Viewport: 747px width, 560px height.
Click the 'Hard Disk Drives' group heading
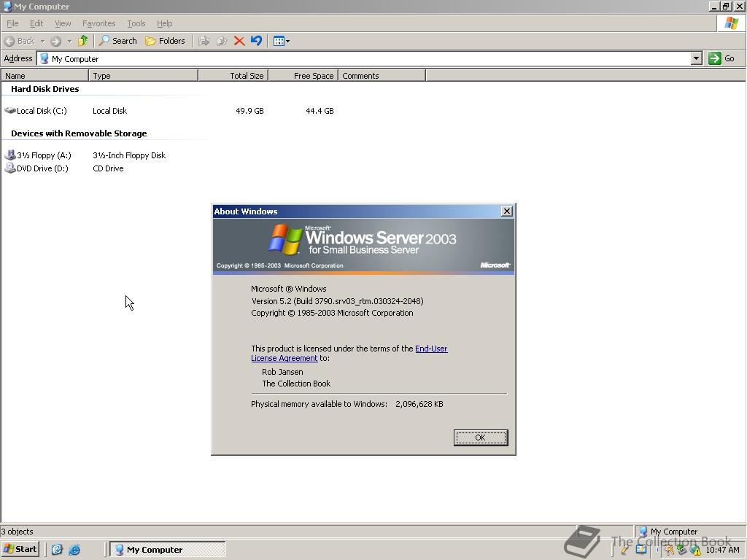pyautogui.click(x=44, y=89)
